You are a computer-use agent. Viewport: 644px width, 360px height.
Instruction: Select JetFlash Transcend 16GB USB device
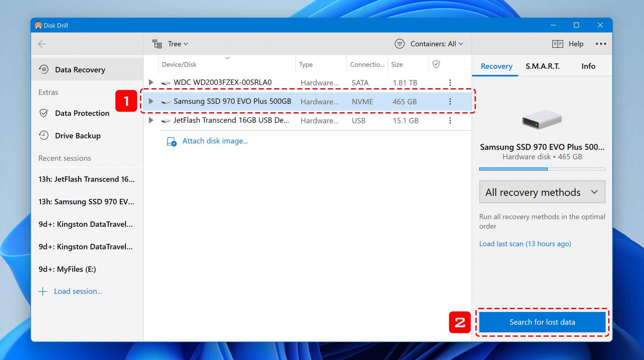(x=231, y=120)
